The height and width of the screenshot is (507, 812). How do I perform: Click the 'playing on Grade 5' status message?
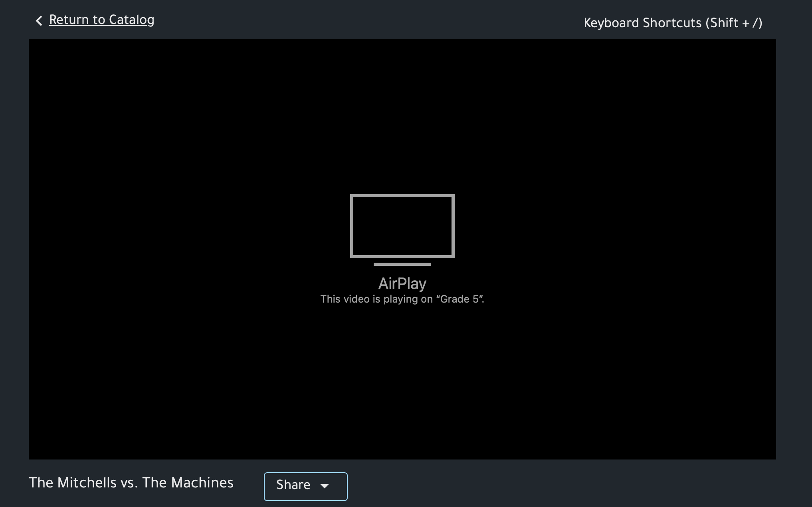point(402,299)
